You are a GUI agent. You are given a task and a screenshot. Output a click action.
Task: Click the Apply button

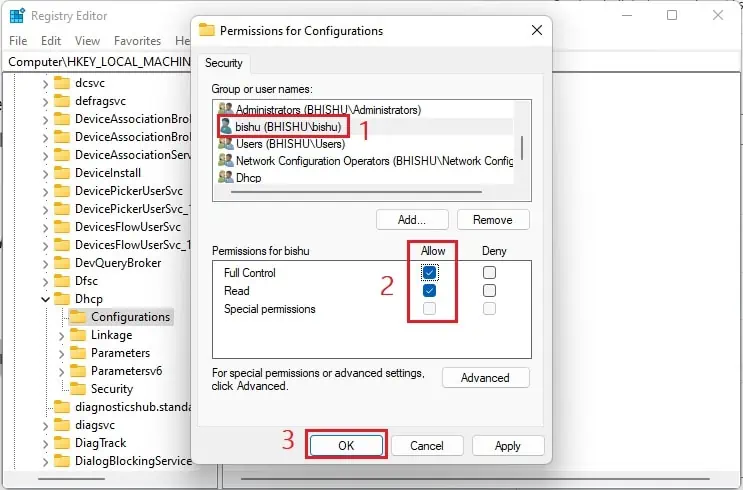[507, 445]
